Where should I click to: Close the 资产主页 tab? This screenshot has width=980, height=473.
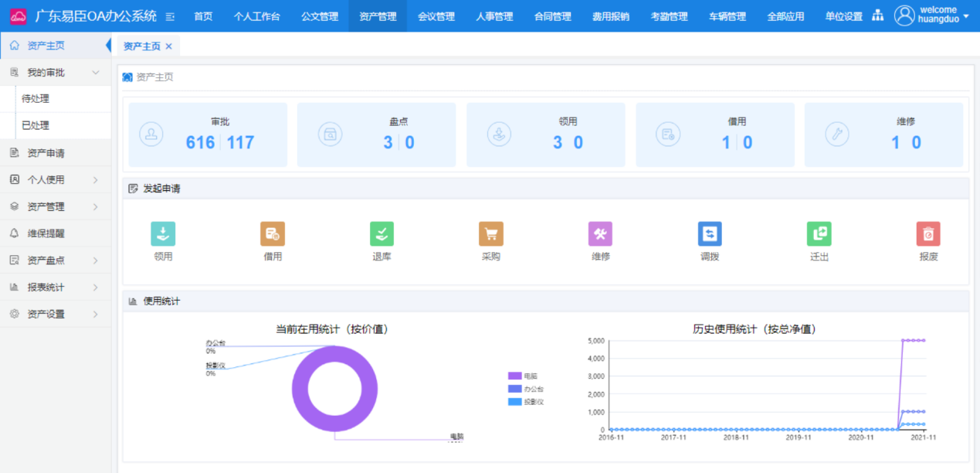169,46
